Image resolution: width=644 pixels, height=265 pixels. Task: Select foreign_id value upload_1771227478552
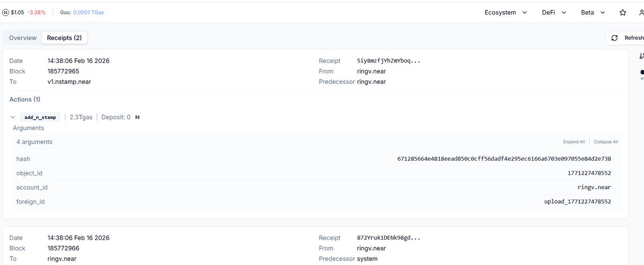(577, 202)
